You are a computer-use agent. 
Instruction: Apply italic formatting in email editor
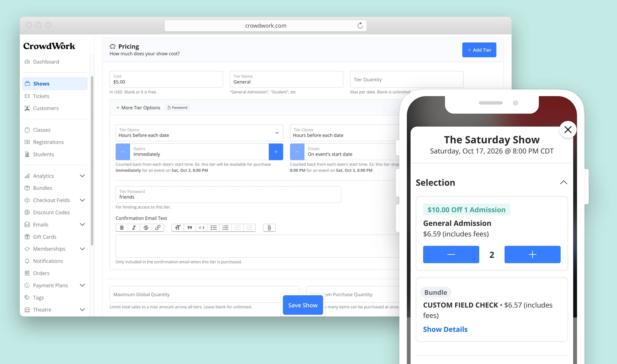134,228
